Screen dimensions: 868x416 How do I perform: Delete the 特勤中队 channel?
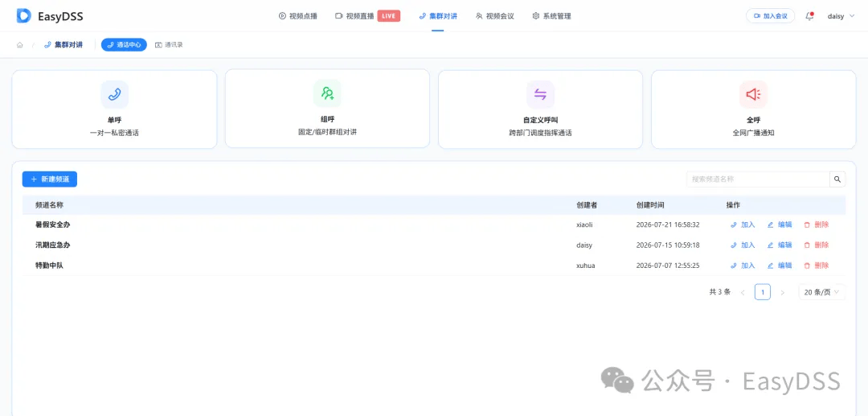click(x=817, y=266)
